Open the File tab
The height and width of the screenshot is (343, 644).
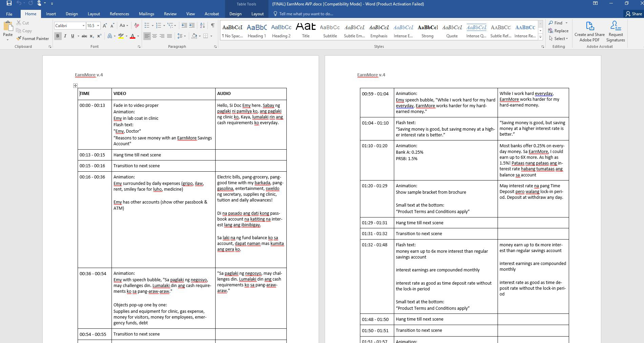pyautogui.click(x=9, y=14)
